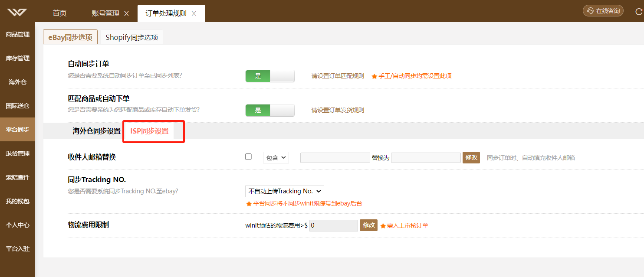Open the 包含 dropdown
Image resolution: width=644 pixels, height=277 pixels.
point(276,157)
